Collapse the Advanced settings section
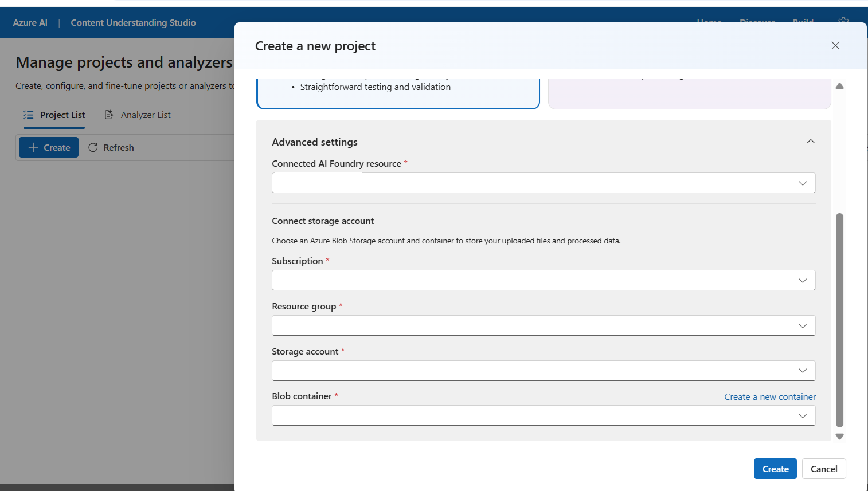Image resolution: width=868 pixels, height=491 pixels. (810, 142)
